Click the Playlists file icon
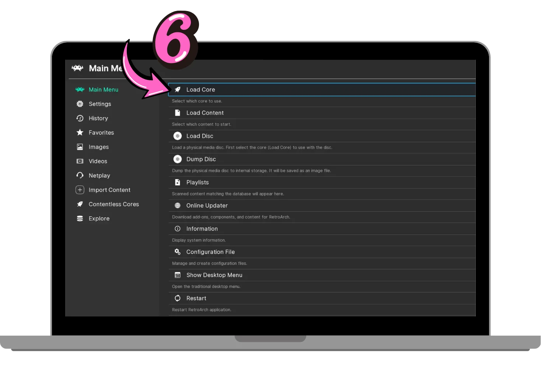This screenshot has width=541, height=392. point(178,182)
